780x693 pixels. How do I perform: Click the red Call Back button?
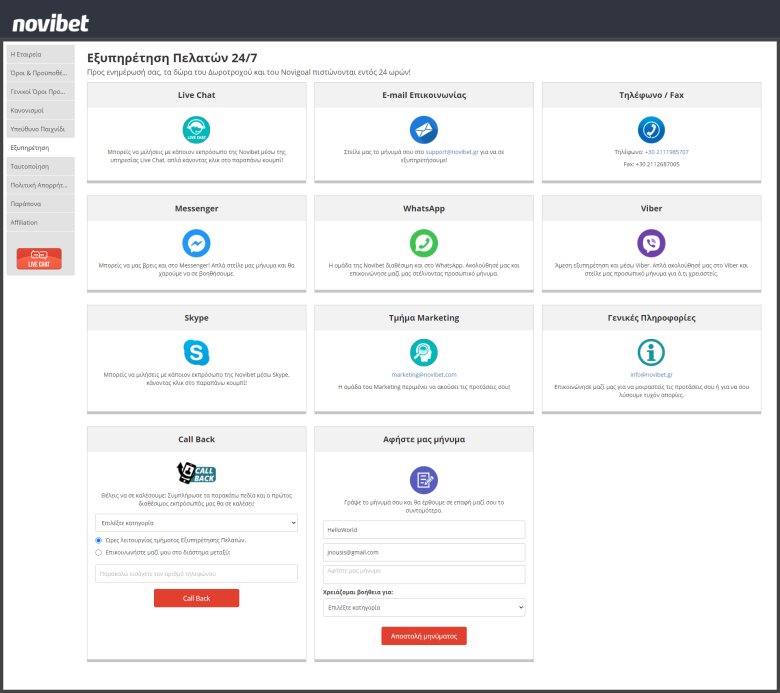click(x=196, y=598)
